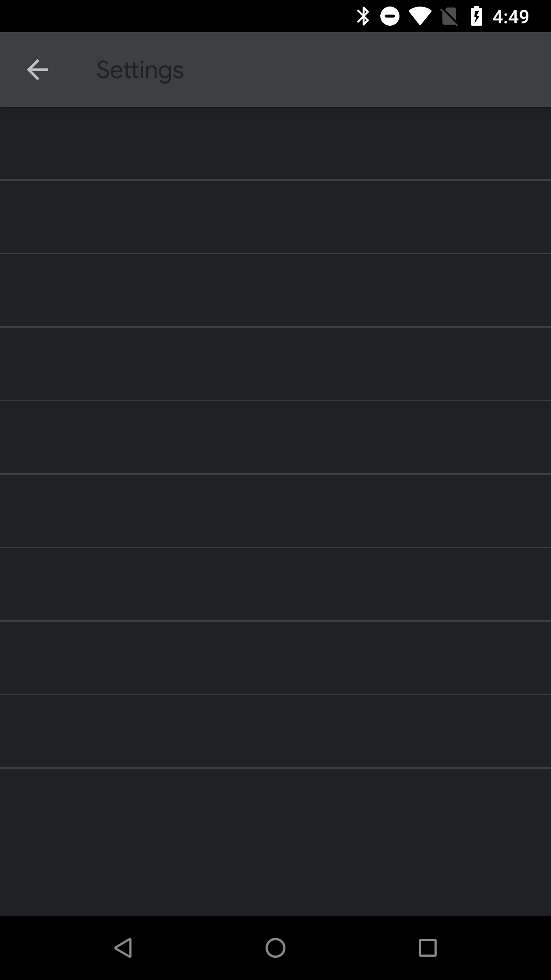Select the sixth blank settings row
The image size is (551, 980).
tap(275, 511)
